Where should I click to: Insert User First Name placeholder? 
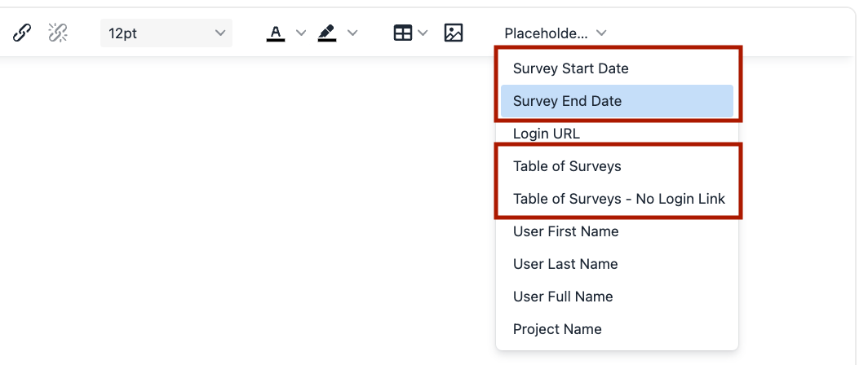(618, 231)
